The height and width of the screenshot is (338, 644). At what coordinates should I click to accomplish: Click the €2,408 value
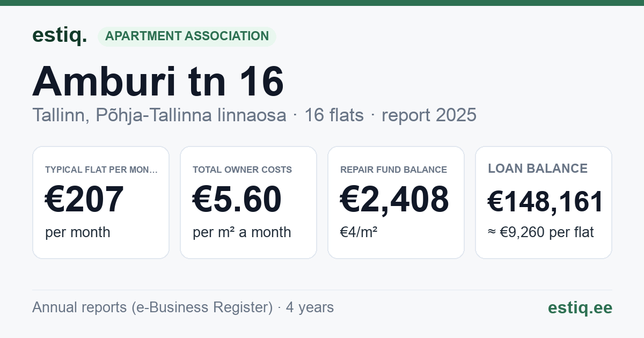[394, 200]
